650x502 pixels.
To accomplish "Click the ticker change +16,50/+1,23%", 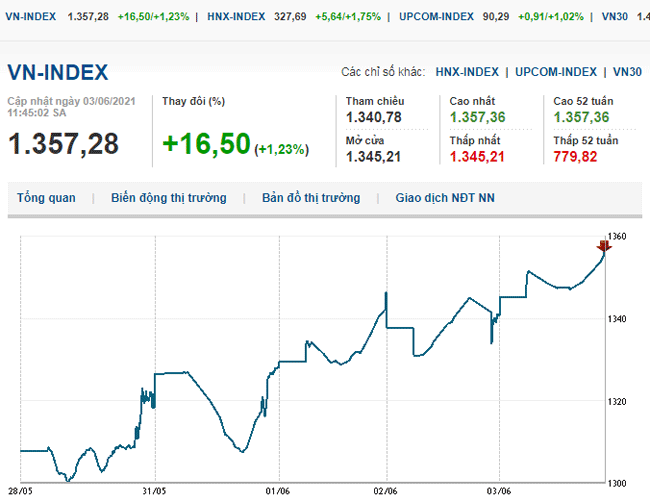I will [153, 17].
